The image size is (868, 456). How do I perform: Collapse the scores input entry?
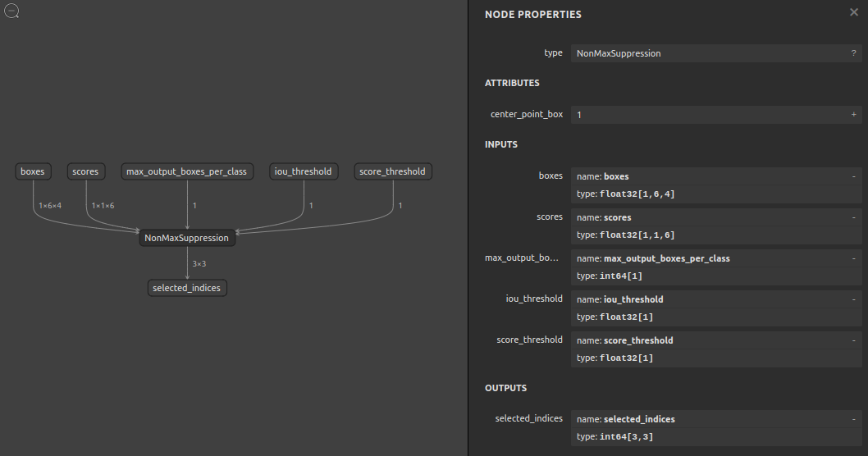[853, 217]
